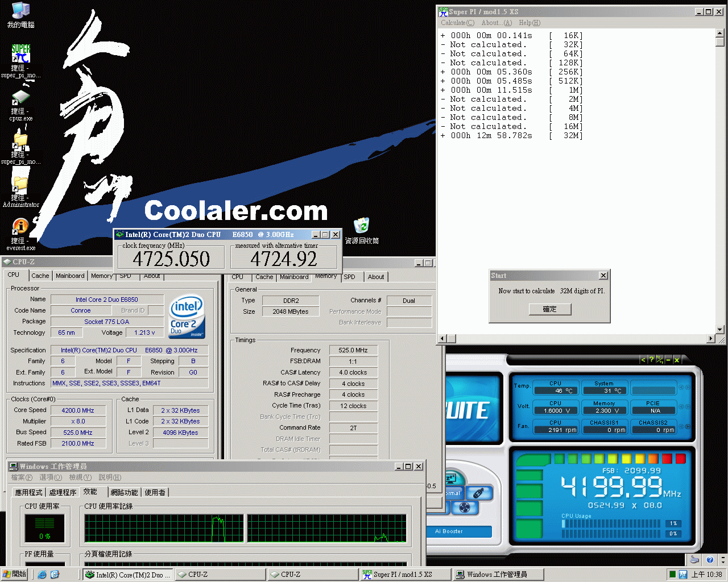The width and height of the screenshot is (728, 582).
Task: Click the right arrow on AI Suite Temp row
Action: coord(688,388)
